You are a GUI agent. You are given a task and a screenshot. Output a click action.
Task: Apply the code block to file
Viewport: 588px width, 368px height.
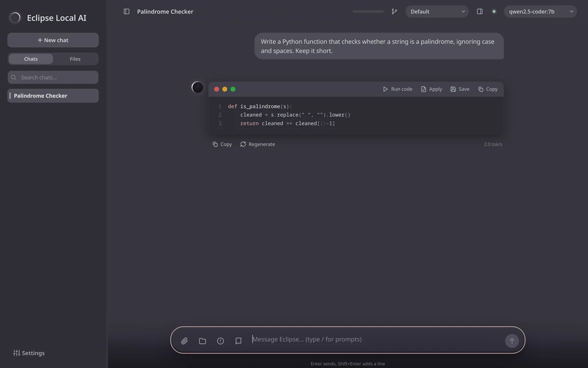pos(431,89)
